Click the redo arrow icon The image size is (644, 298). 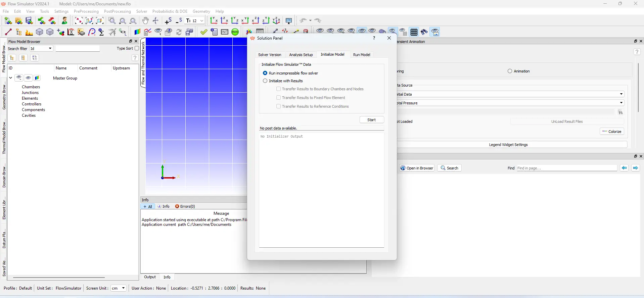coord(318,21)
